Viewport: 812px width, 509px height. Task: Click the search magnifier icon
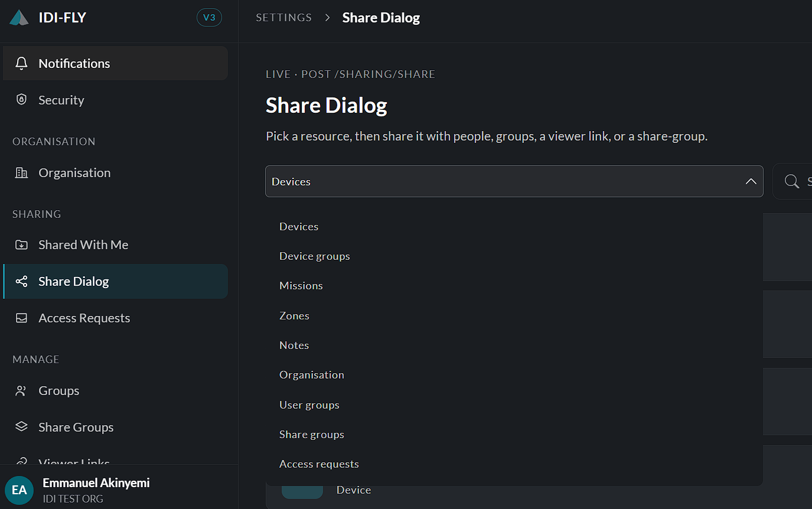pos(792,181)
